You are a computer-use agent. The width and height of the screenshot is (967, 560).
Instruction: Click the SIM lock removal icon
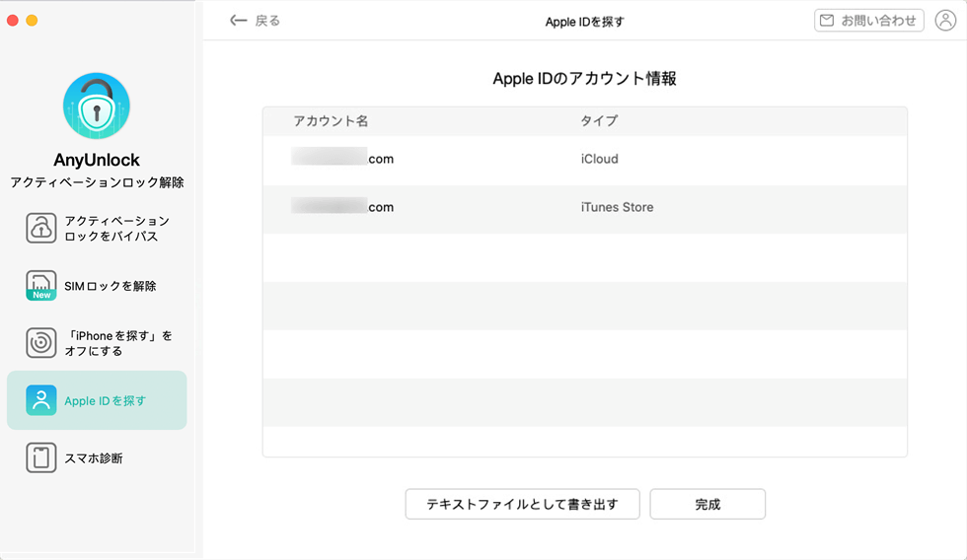[41, 285]
